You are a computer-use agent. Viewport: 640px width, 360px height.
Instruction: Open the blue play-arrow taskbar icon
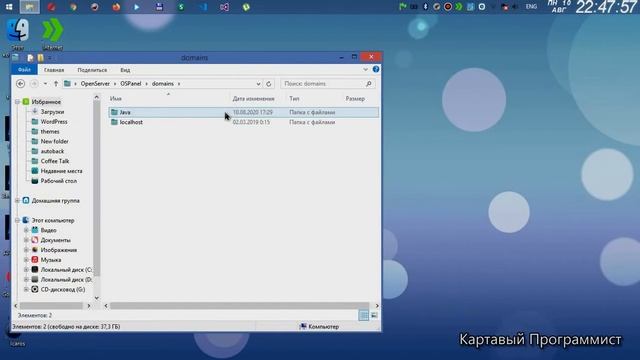[137, 7]
